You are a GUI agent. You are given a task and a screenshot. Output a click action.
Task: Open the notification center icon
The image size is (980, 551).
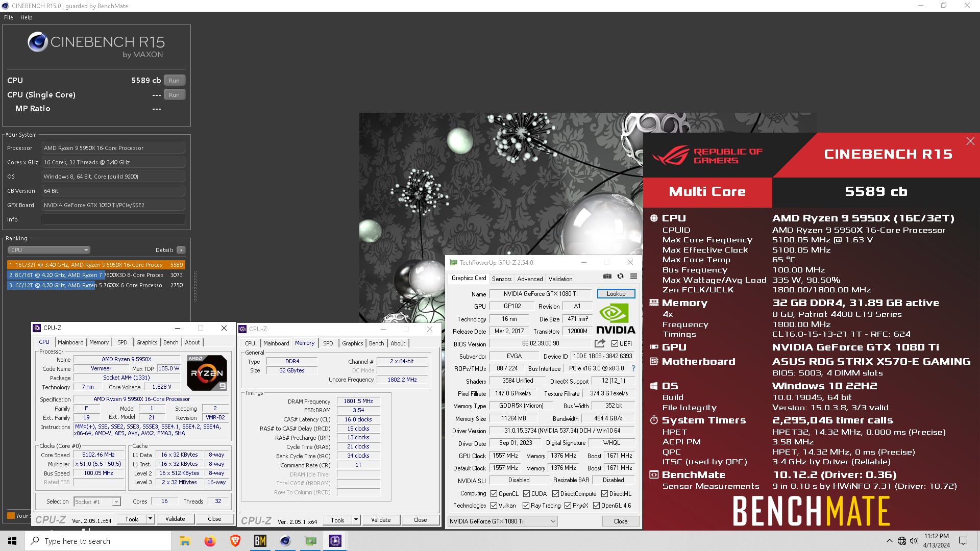click(963, 541)
